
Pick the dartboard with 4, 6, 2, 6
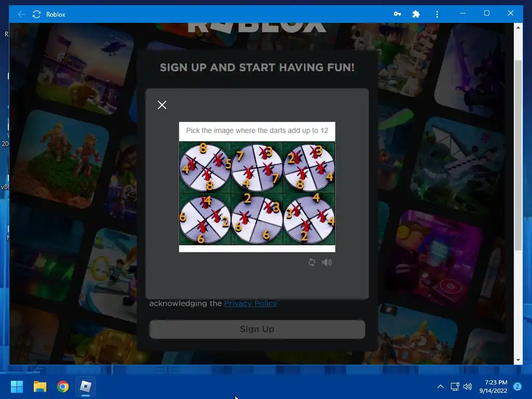click(205, 219)
